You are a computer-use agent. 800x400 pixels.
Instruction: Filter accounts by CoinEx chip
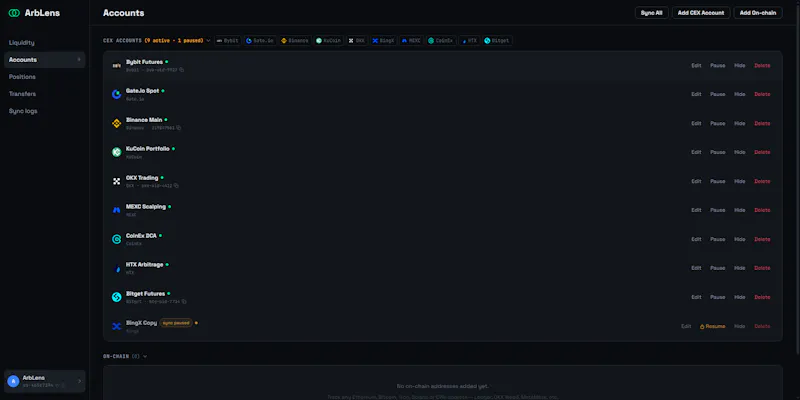(441, 40)
